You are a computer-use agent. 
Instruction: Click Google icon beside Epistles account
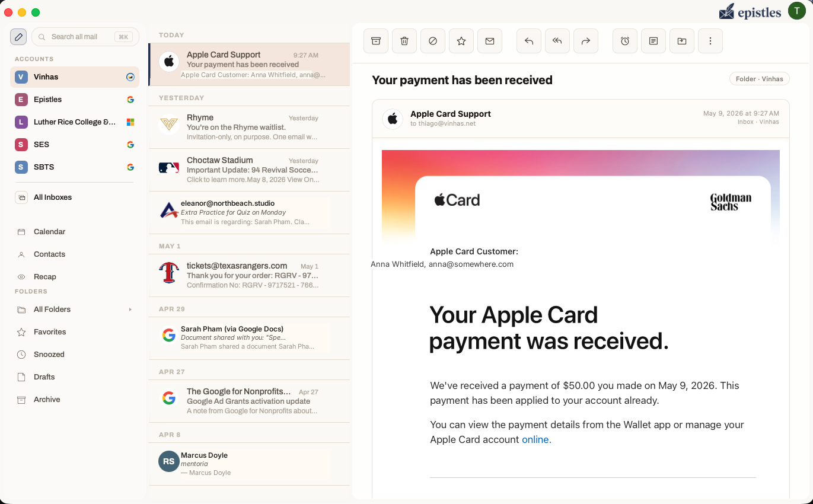(130, 100)
